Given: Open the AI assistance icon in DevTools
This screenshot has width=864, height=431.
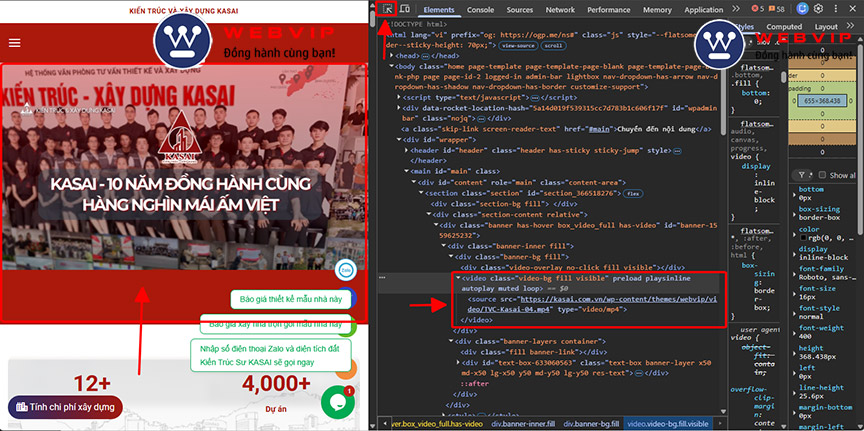Looking at the screenshot, I should click(802, 9).
